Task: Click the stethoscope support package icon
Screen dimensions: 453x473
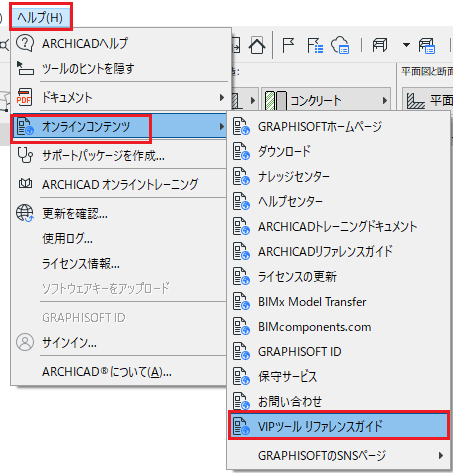Action: (25, 155)
